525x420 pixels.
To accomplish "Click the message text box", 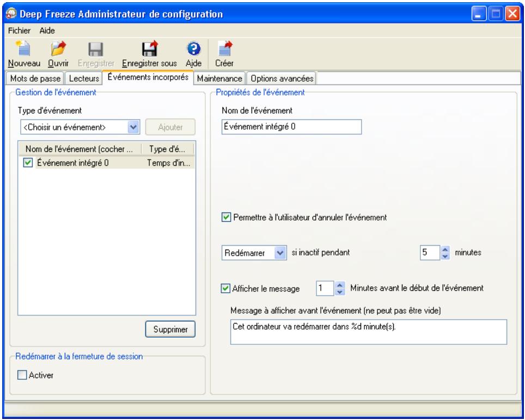I will (368, 332).
